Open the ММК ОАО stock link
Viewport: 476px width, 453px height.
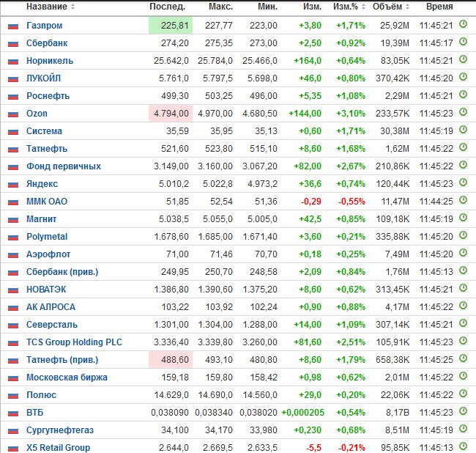click(47, 202)
